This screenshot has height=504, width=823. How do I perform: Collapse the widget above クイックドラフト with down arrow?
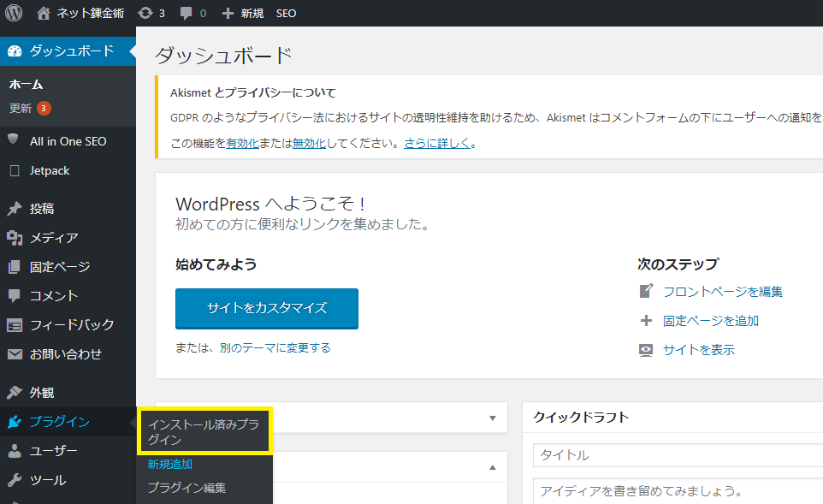pyautogui.click(x=492, y=418)
